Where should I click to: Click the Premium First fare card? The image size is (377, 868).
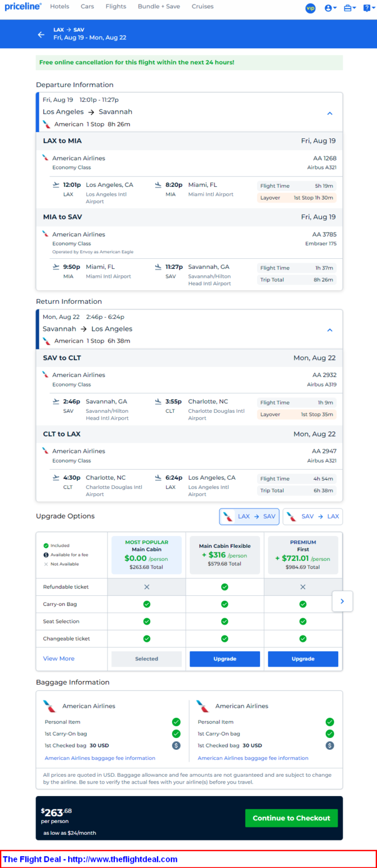(x=303, y=555)
